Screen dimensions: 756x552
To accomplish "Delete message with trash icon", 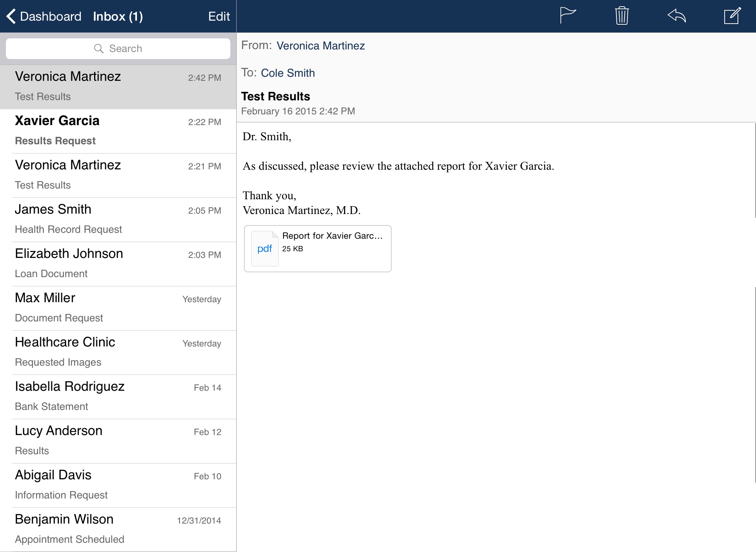I will (x=622, y=16).
